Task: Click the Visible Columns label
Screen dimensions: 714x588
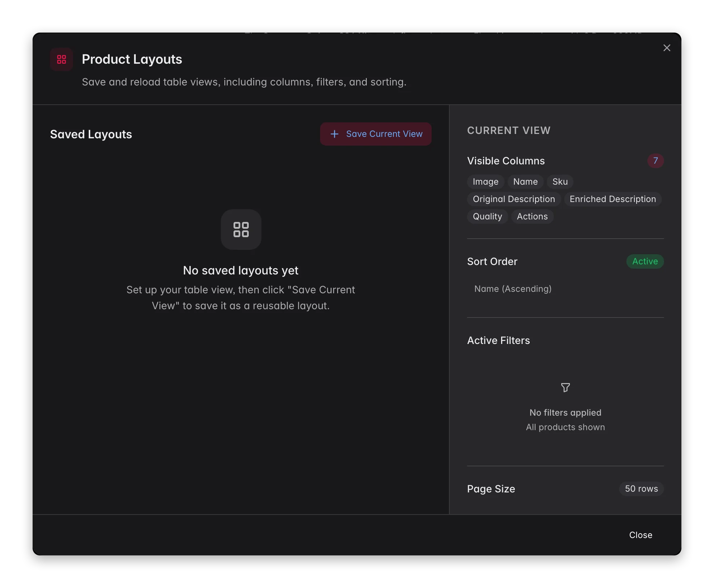Action: click(506, 161)
